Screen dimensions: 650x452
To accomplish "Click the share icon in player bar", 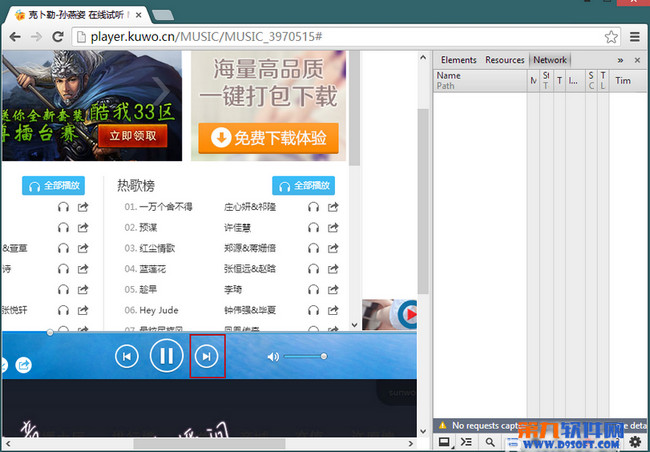I will tap(23, 365).
